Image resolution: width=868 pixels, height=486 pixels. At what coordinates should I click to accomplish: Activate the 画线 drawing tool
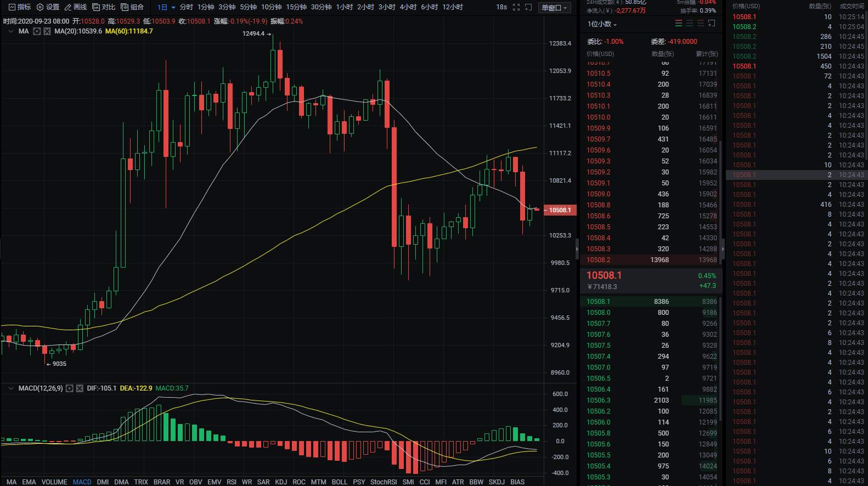click(76, 7)
